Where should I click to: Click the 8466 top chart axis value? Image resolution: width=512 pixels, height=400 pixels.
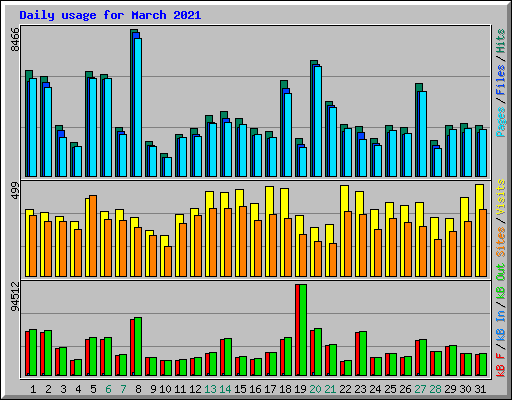15,39
